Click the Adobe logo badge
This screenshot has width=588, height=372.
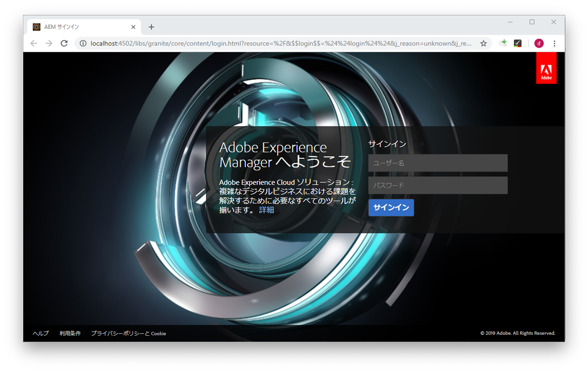pos(546,68)
